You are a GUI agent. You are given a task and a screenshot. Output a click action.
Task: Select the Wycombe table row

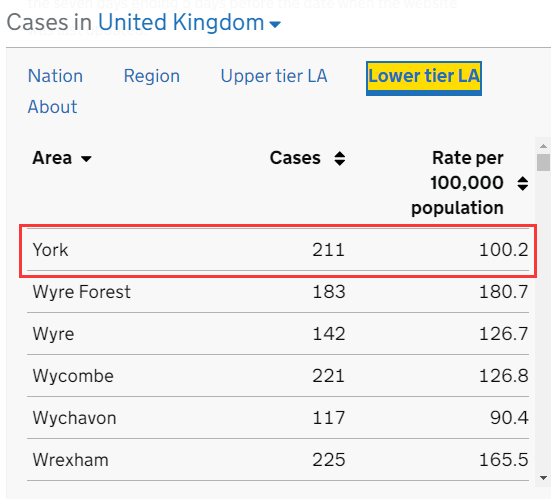tap(278, 376)
